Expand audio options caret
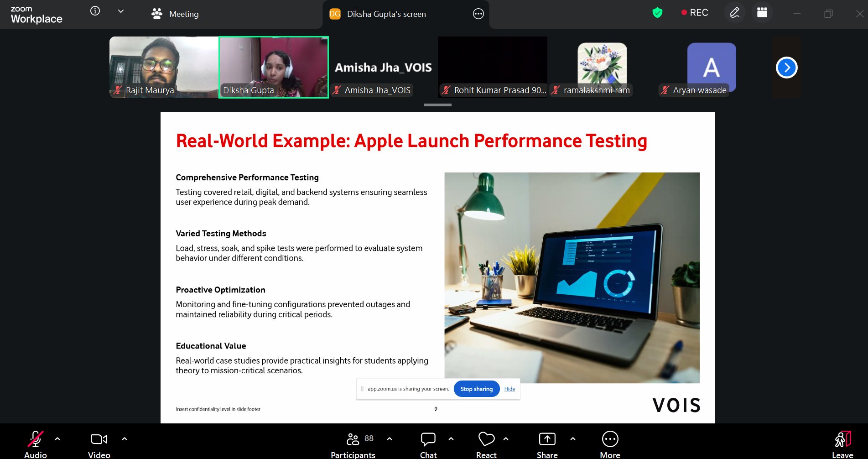The image size is (868, 459). click(57, 439)
